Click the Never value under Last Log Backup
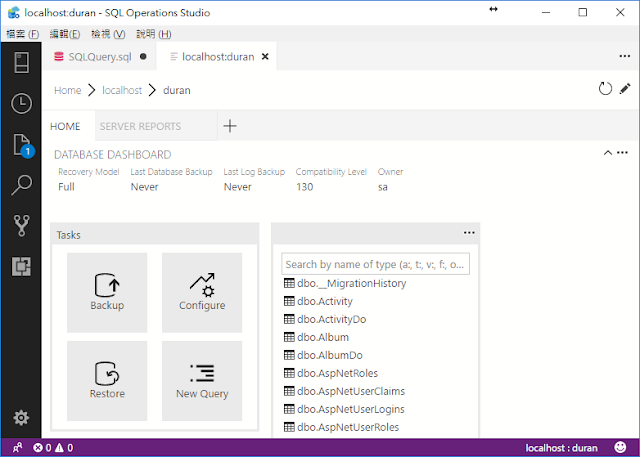Image resolution: width=640 pixels, height=457 pixels. click(238, 187)
